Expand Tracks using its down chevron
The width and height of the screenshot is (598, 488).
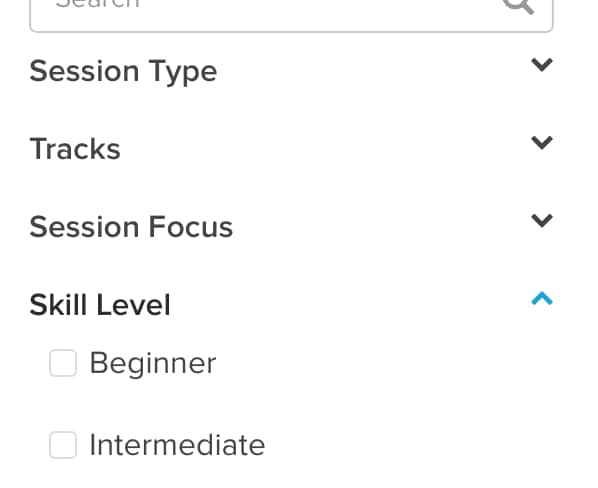click(542, 143)
